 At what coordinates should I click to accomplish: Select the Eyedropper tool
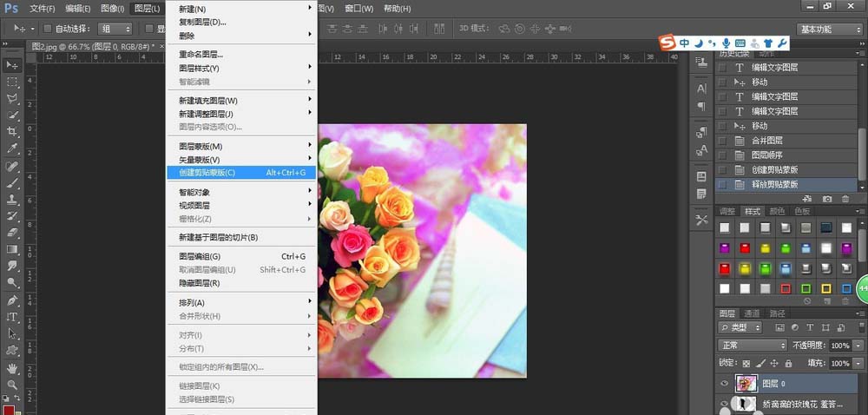[x=12, y=148]
